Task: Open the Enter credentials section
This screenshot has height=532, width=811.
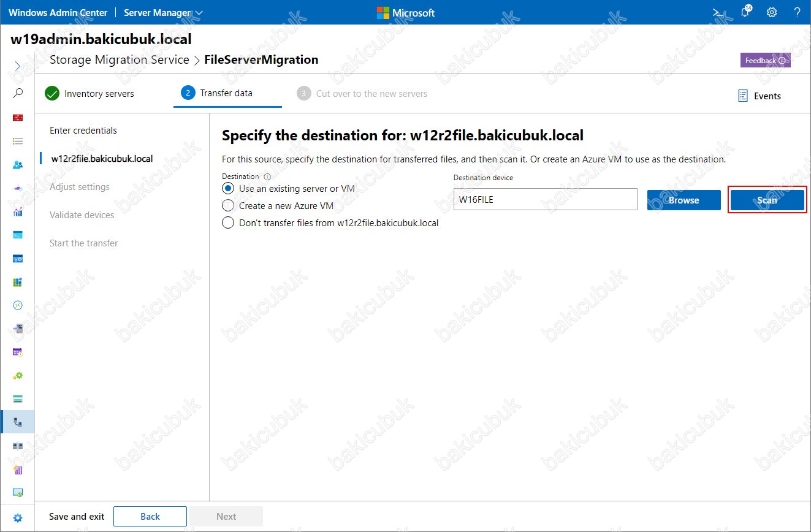Action: click(83, 131)
